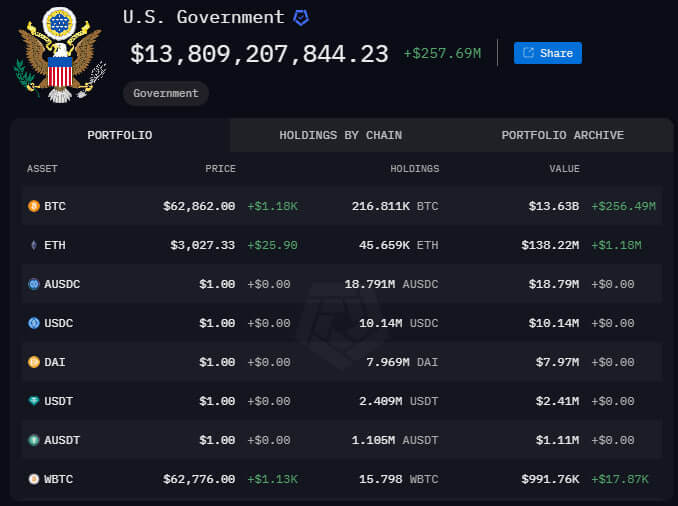
Task: Click DAI value $7.97M
Action: (558, 362)
